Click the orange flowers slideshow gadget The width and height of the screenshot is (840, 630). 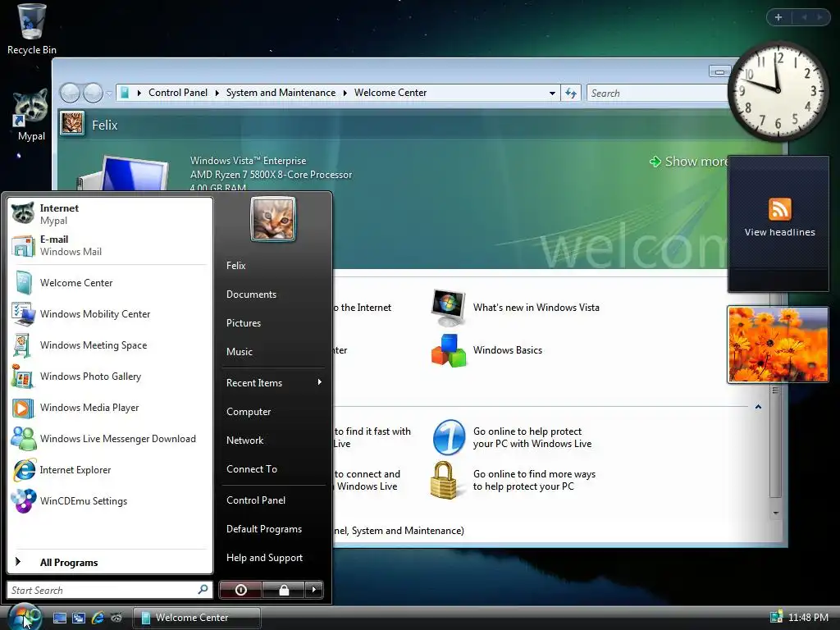coord(778,345)
